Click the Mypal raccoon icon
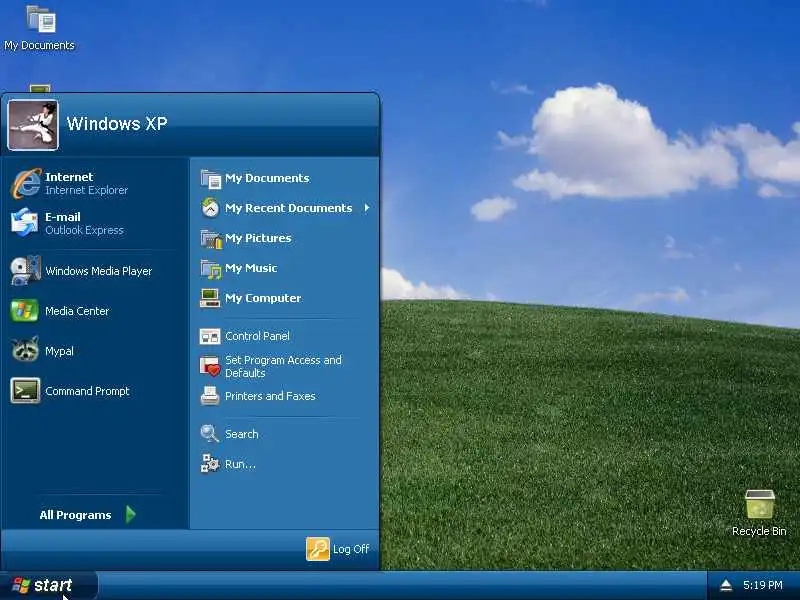 pos(24,350)
